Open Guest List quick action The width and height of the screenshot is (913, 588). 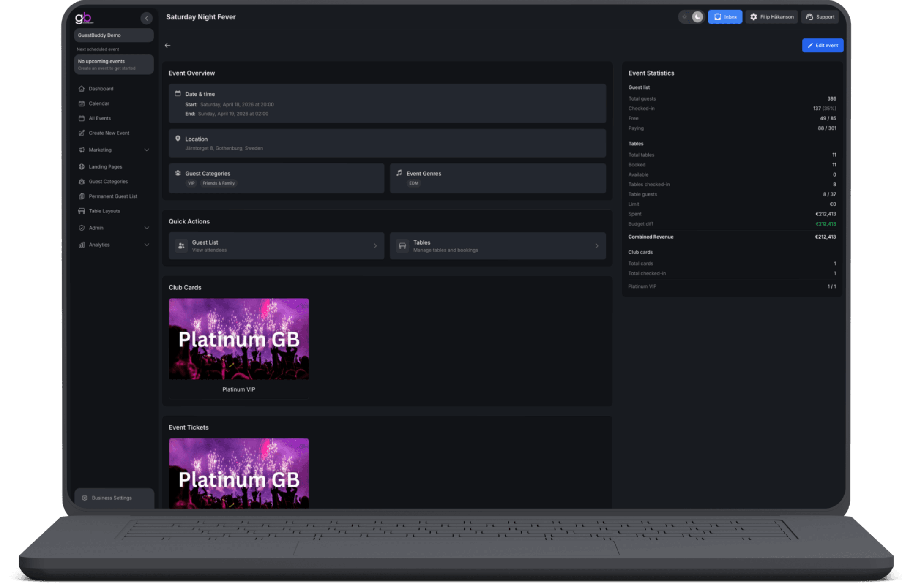pyautogui.click(x=276, y=246)
